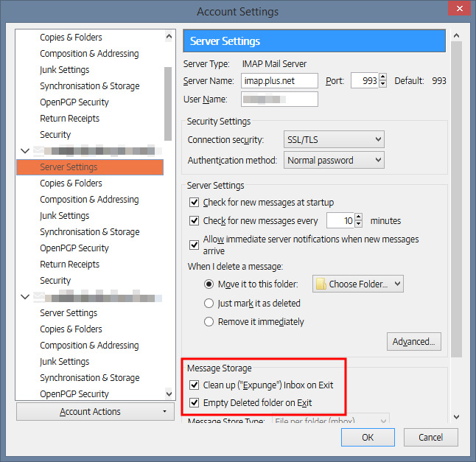
Task: Increase the Port number with up arrow
Action: [x=383, y=77]
